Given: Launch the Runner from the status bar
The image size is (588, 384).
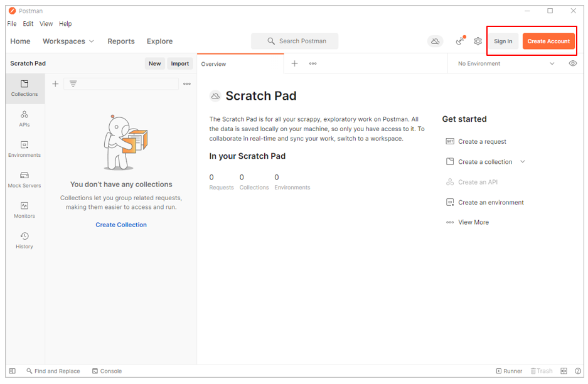Looking at the screenshot, I should click(509, 371).
